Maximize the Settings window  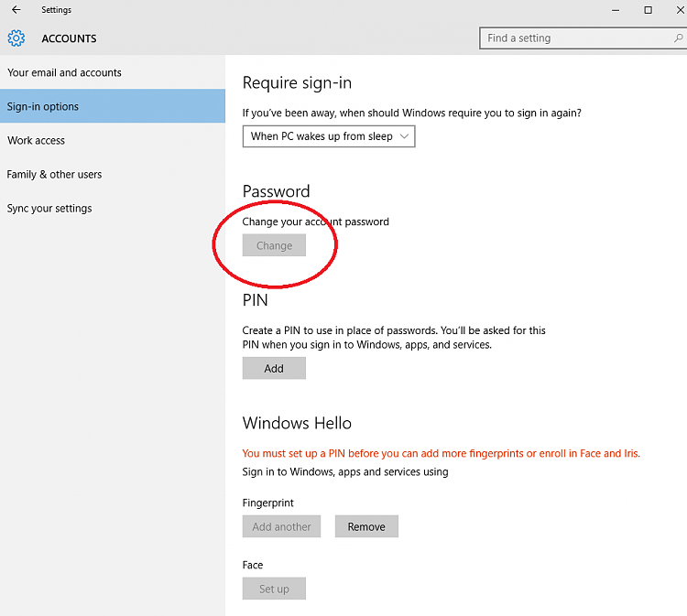(648, 10)
